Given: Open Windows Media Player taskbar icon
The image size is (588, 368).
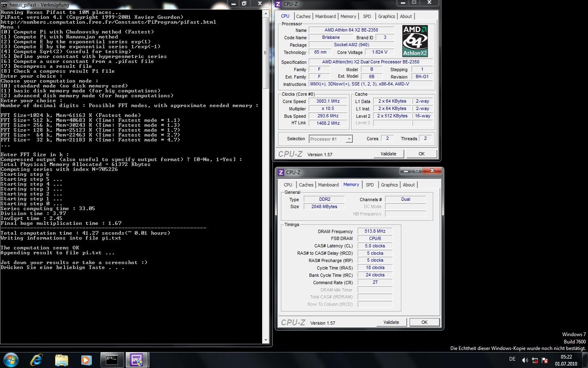Looking at the screenshot, I should (86, 360).
